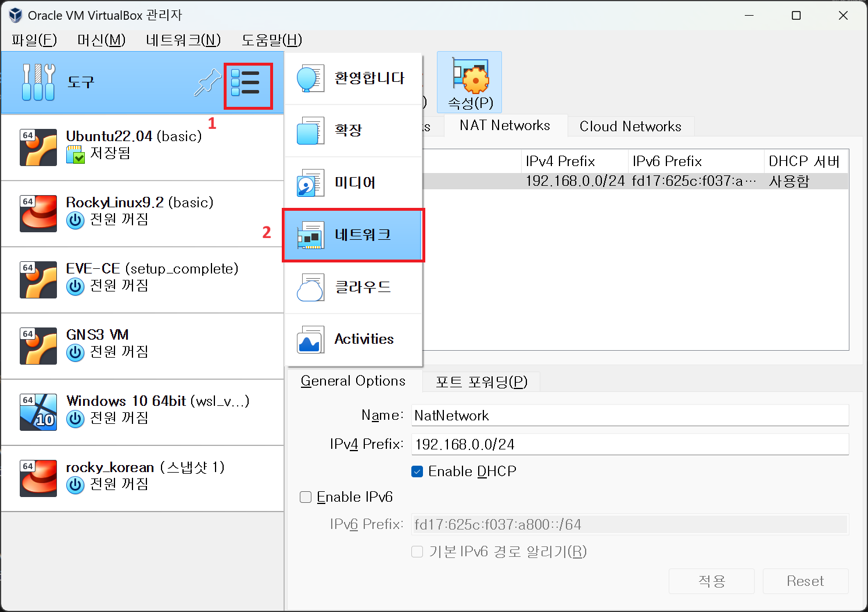The width and height of the screenshot is (868, 612).
Task: Click the Cloud icon in the popup
Action: 310,287
